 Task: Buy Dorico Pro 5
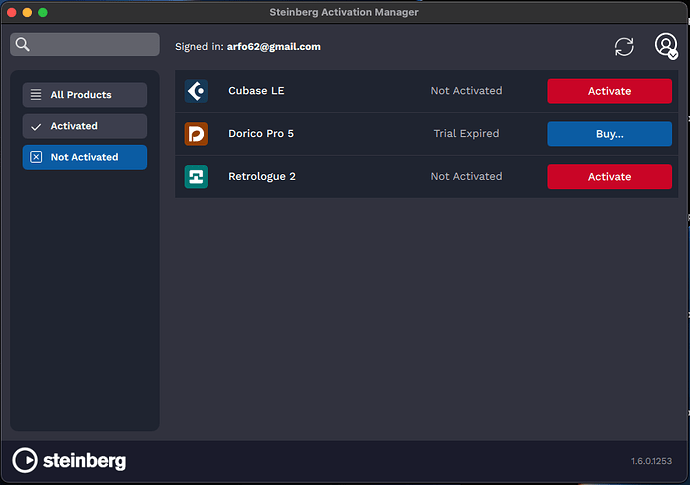(x=609, y=134)
